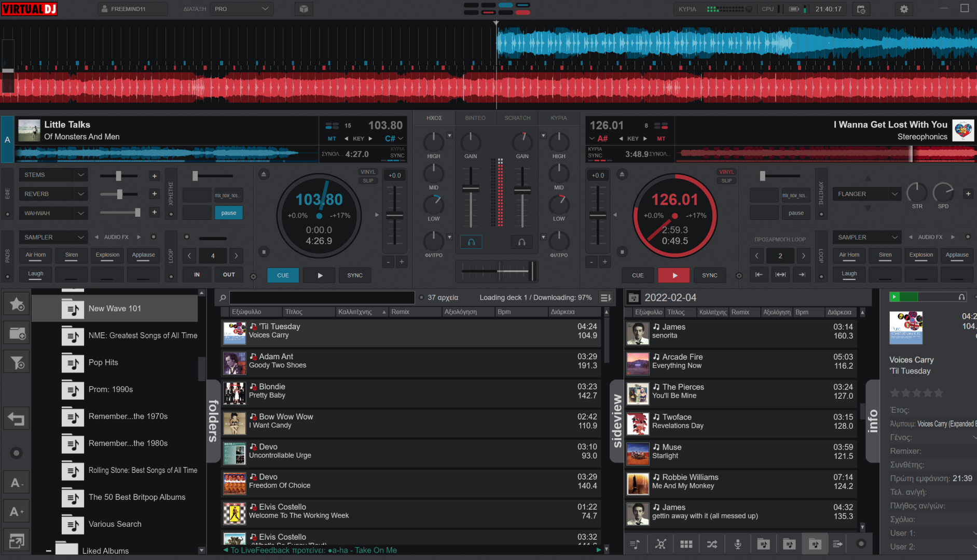This screenshot has height=560, width=977.
Task: Create a virtual folder with folder-plus icon
Action: pyautogui.click(x=17, y=333)
